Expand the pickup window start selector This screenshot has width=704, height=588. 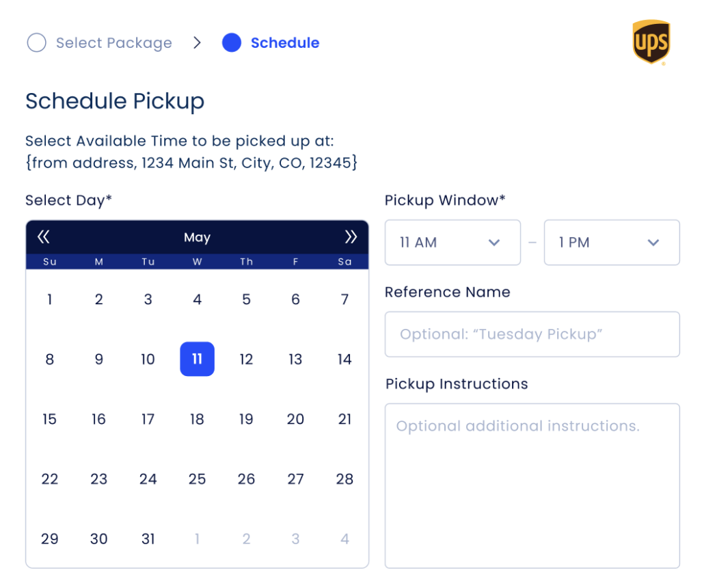(452, 243)
